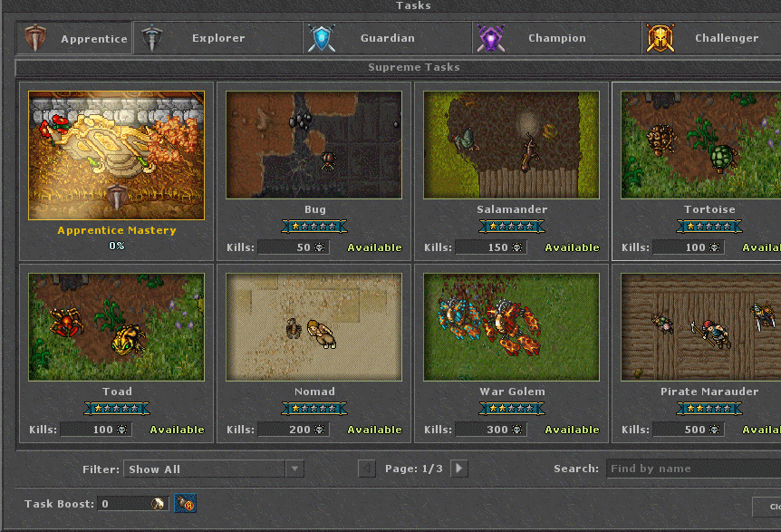Click the Explorer dark shield icon
This screenshot has width=781, height=532.
152,38
